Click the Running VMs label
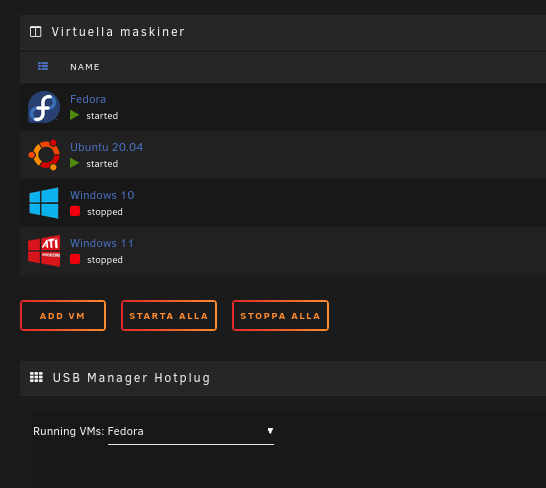Viewport: 546px width, 488px height. [69, 431]
